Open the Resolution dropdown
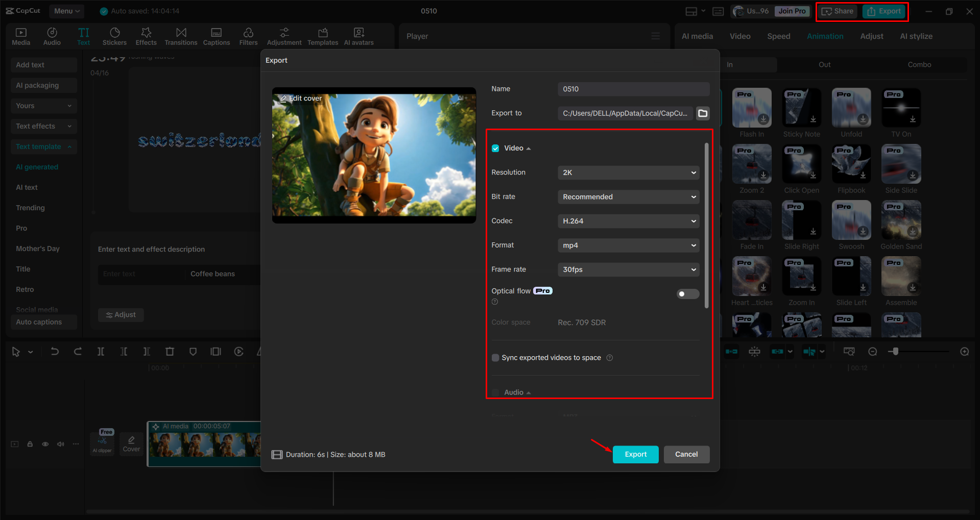980x520 pixels. (x=628, y=172)
